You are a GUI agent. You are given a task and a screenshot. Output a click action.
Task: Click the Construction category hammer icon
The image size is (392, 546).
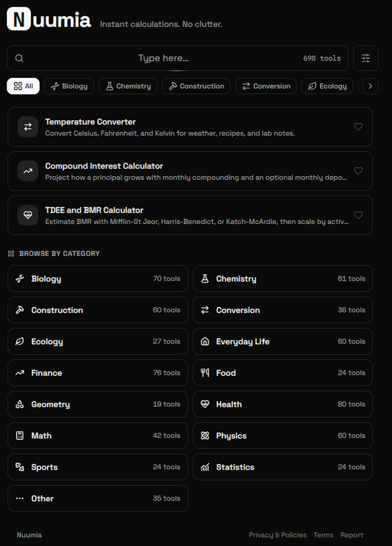(x=20, y=310)
